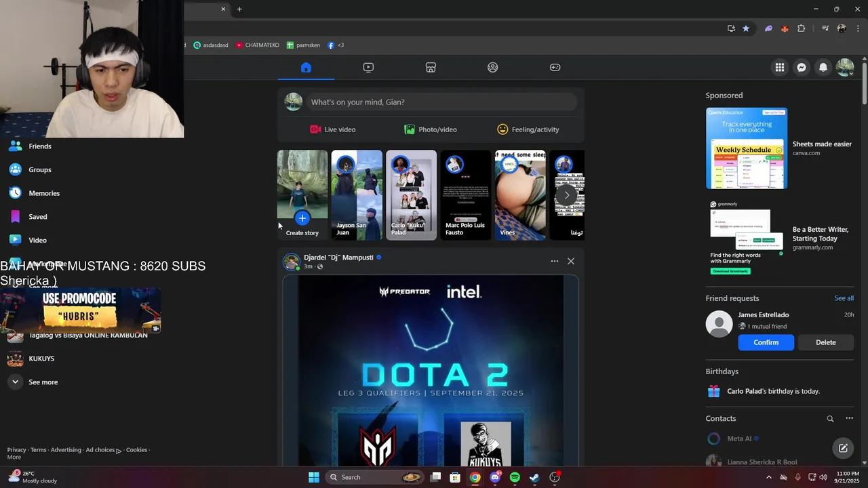Open Chrome media controls icon
This screenshot has width=868, height=488.
pos(825,28)
